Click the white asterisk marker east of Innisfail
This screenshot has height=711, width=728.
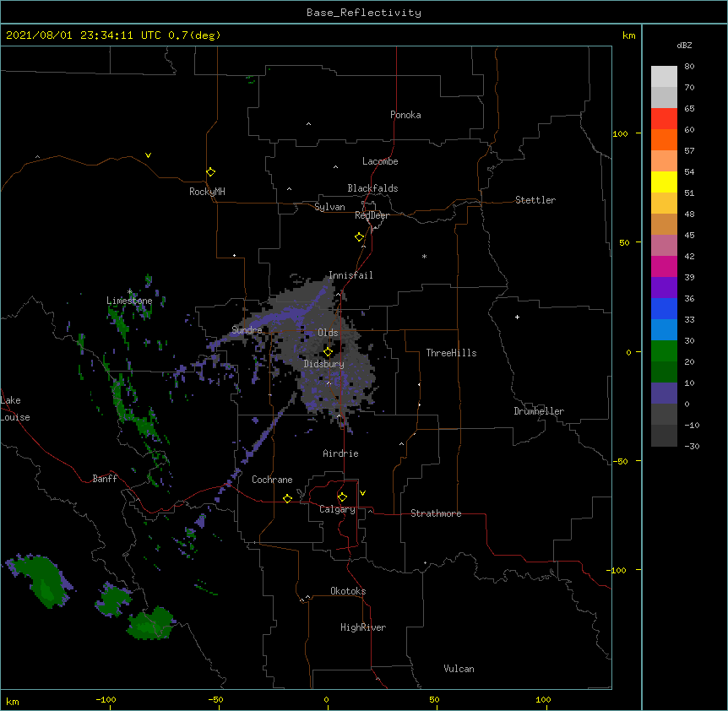tap(424, 256)
